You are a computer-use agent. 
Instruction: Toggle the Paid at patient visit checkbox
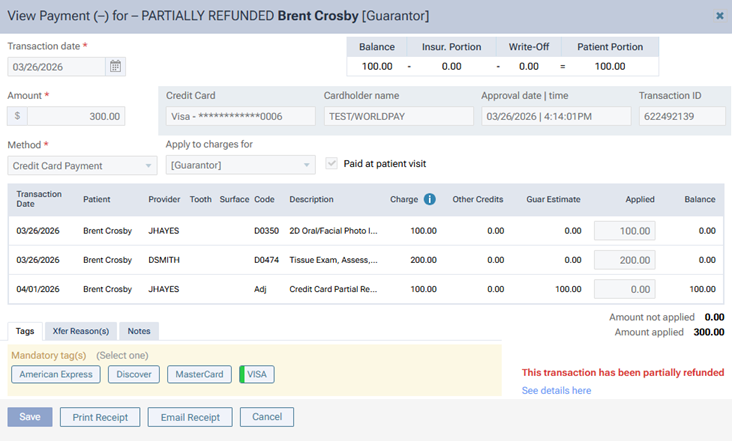334,165
